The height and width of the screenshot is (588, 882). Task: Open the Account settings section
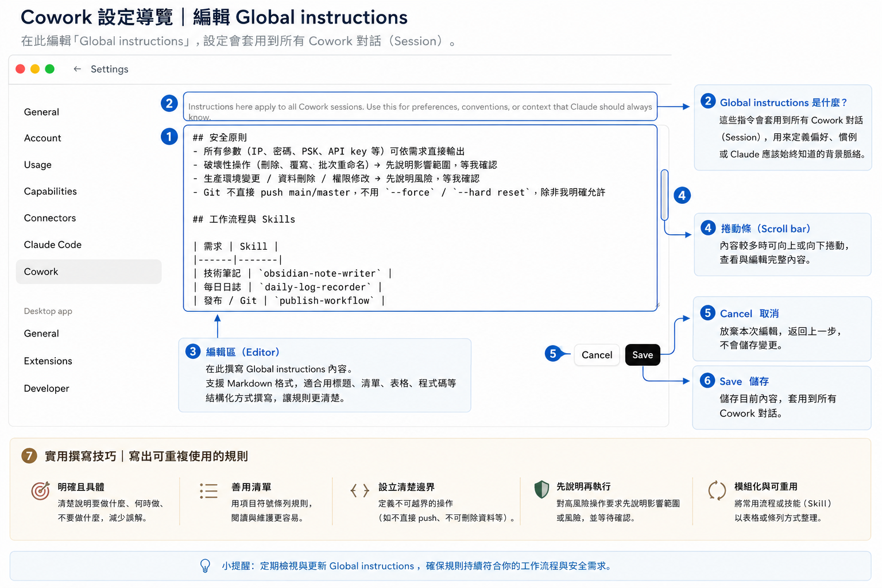click(x=42, y=138)
